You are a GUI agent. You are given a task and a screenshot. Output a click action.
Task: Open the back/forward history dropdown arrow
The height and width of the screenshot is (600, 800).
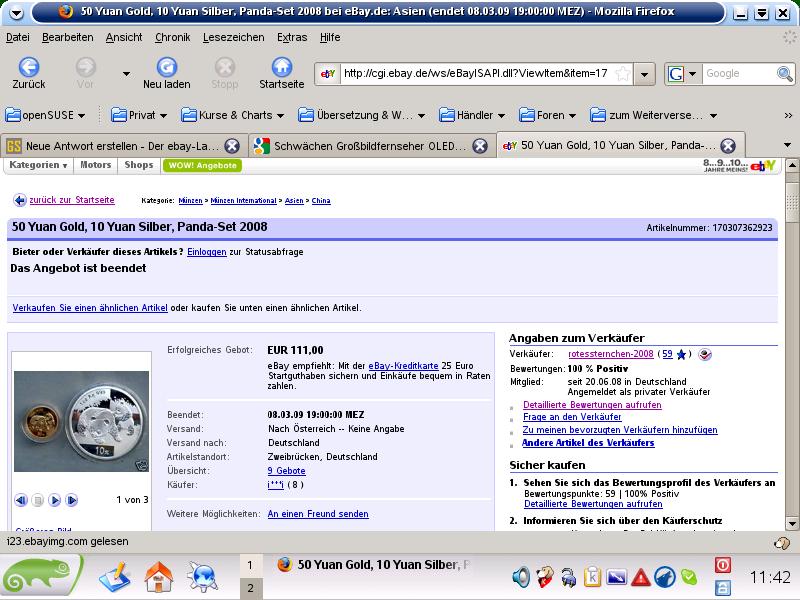126,73
